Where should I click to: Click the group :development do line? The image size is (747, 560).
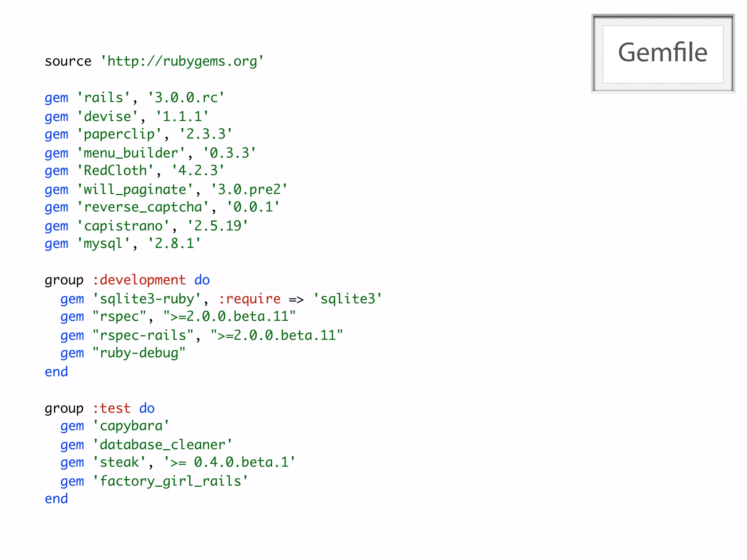[x=127, y=280]
